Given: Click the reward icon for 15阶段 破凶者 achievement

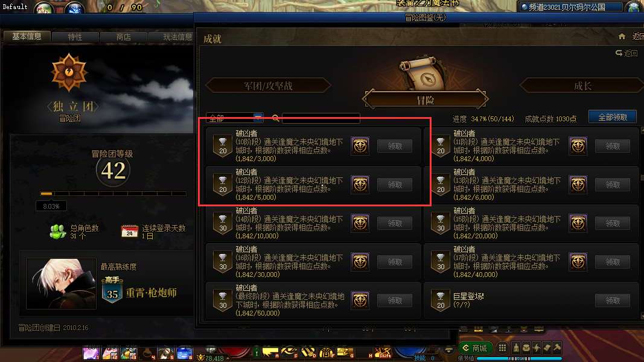Looking at the screenshot, I should [x=578, y=223].
